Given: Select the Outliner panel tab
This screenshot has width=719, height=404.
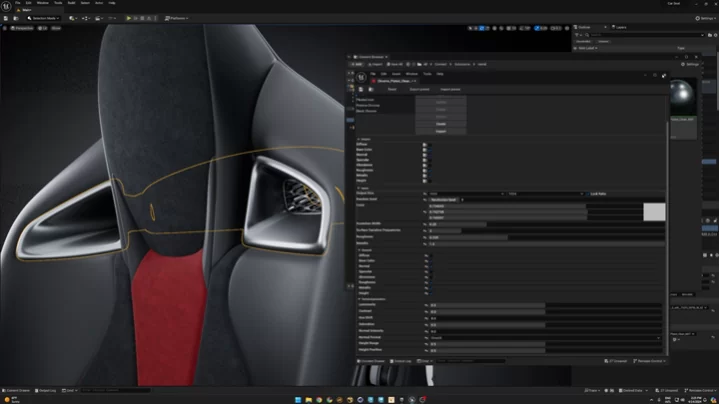Looking at the screenshot, I should click(585, 27).
